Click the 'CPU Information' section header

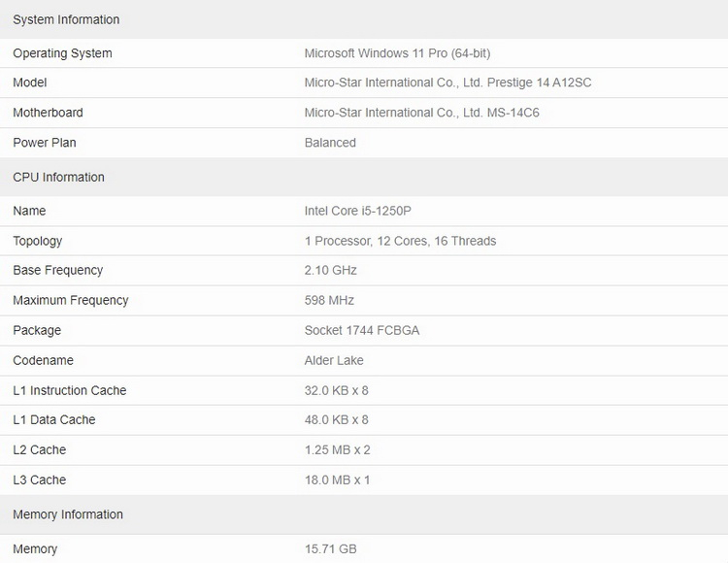[x=59, y=177]
